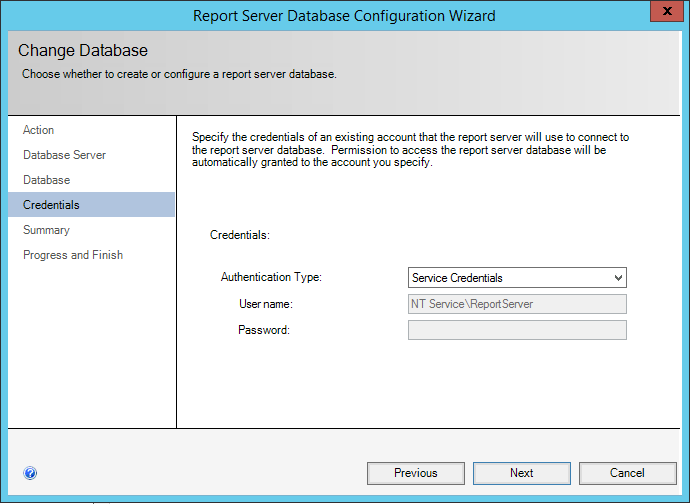Screen dimensions: 690x504
Task: Proceed with the Next button
Action: coord(521,473)
